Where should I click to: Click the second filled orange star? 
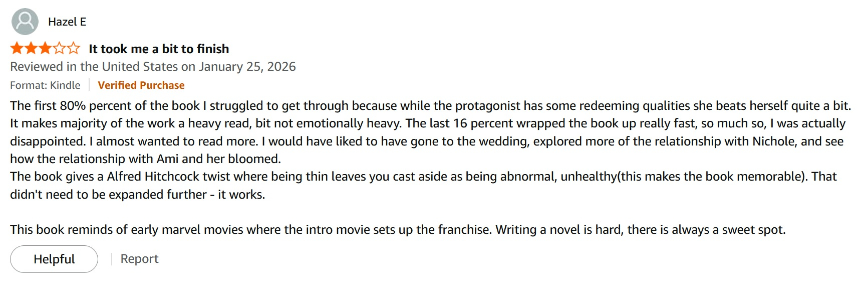(31, 49)
